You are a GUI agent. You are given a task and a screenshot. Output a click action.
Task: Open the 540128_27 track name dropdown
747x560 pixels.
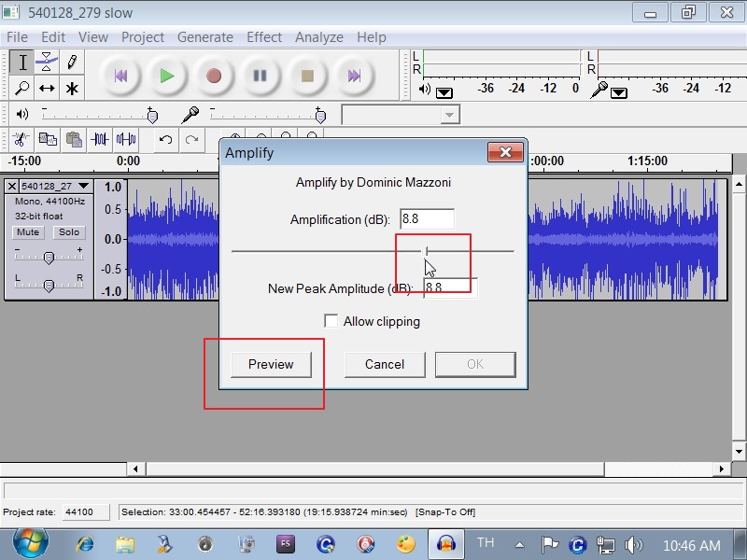(84, 186)
